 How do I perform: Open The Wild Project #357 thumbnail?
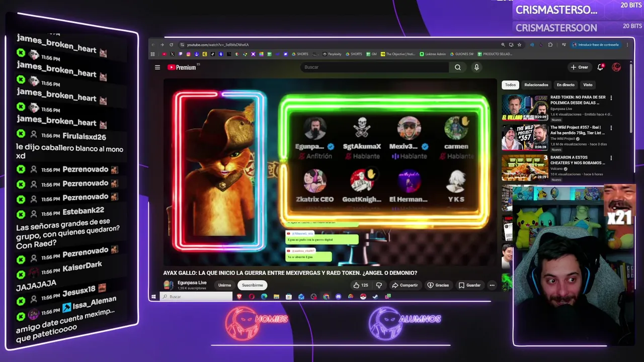pyautogui.click(x=524, y=137)
